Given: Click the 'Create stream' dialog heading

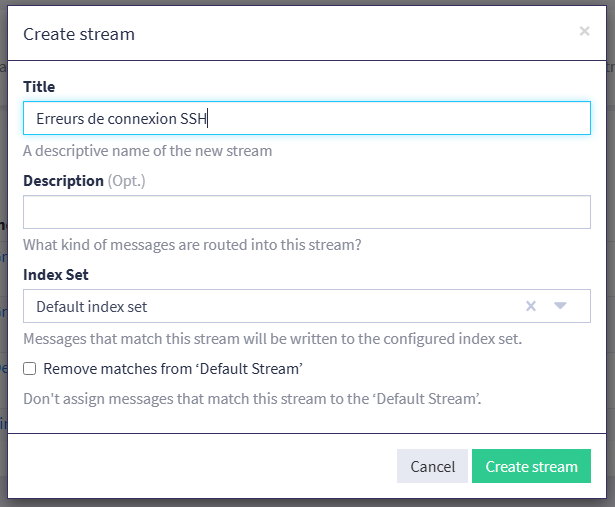Looking at the screenshot, I should (79, 34).
